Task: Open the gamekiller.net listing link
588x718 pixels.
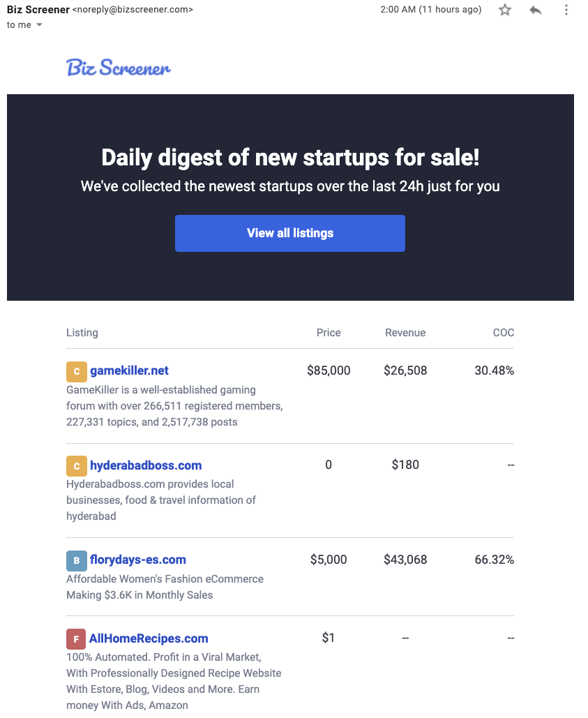Action: 129,371
